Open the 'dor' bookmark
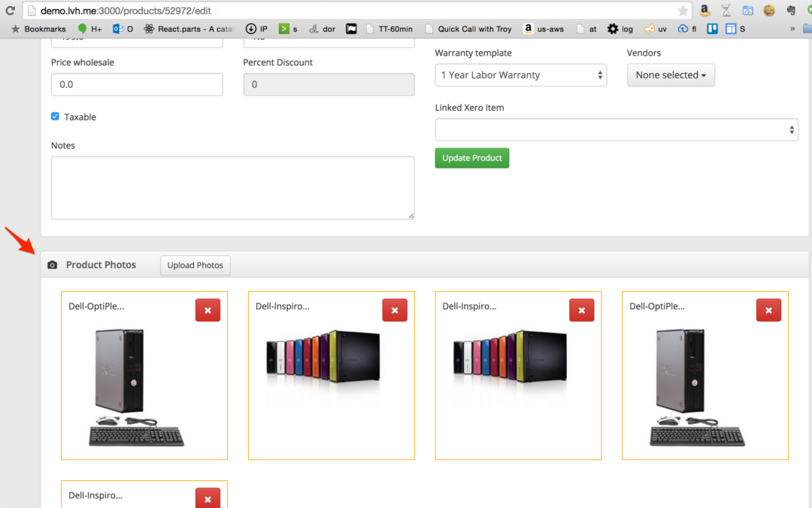This screenshot has height=508, width=812. pyautogui.click(x=322, y=29)
